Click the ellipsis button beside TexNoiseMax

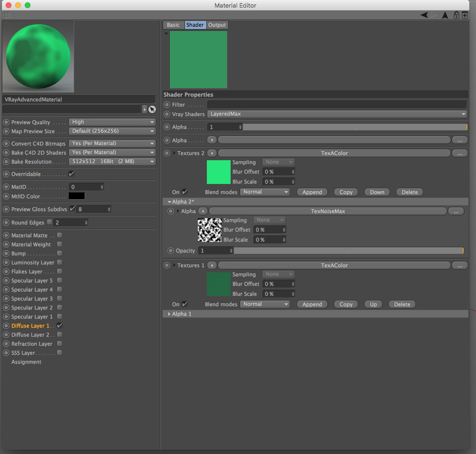click(x=456, y=211)
